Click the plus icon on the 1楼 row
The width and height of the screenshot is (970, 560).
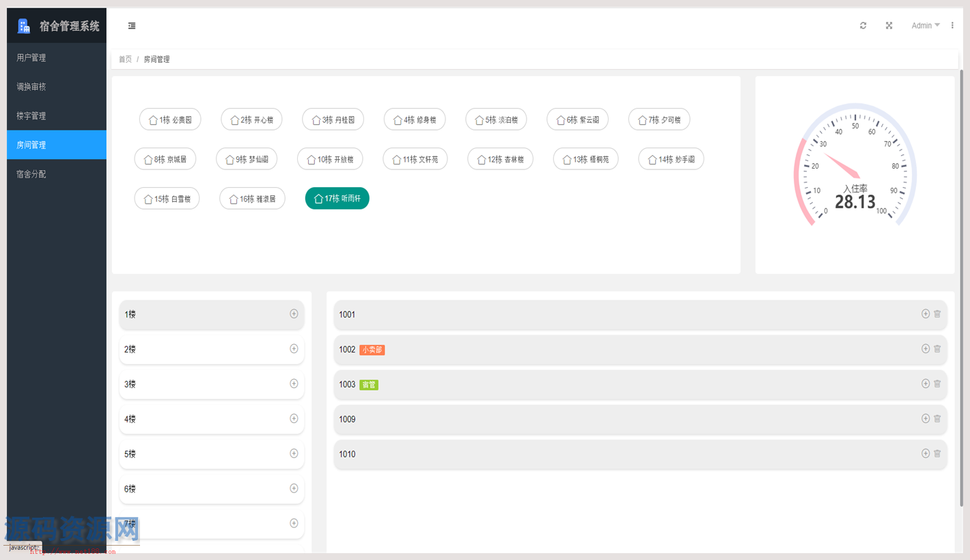click(294, 313)
